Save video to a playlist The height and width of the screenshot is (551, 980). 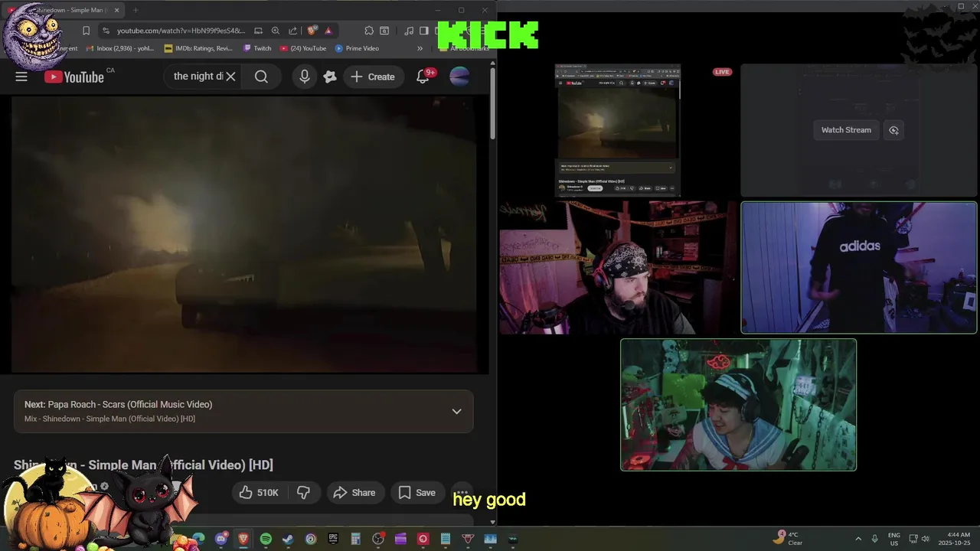(417, 493)
